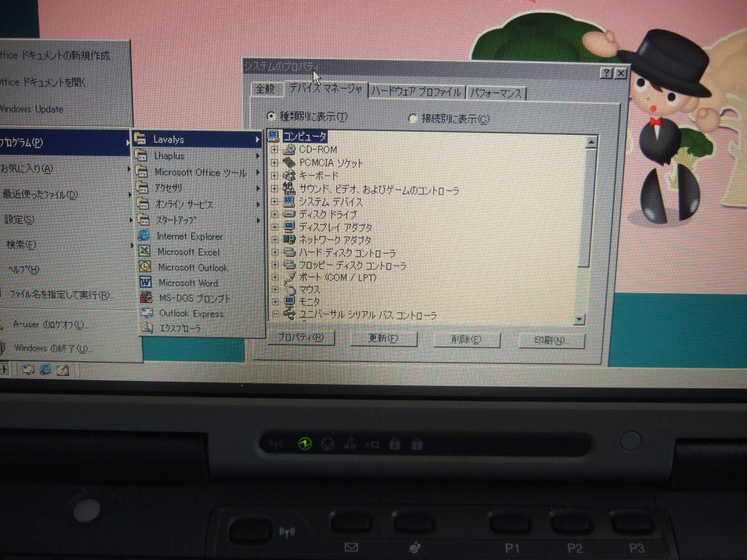Launch Internet Explorer from the Programs menu icon

(144, 236)
